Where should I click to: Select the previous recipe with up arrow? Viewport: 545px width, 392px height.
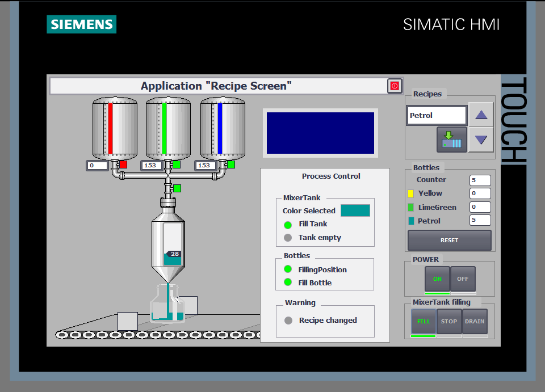point(481,115)
